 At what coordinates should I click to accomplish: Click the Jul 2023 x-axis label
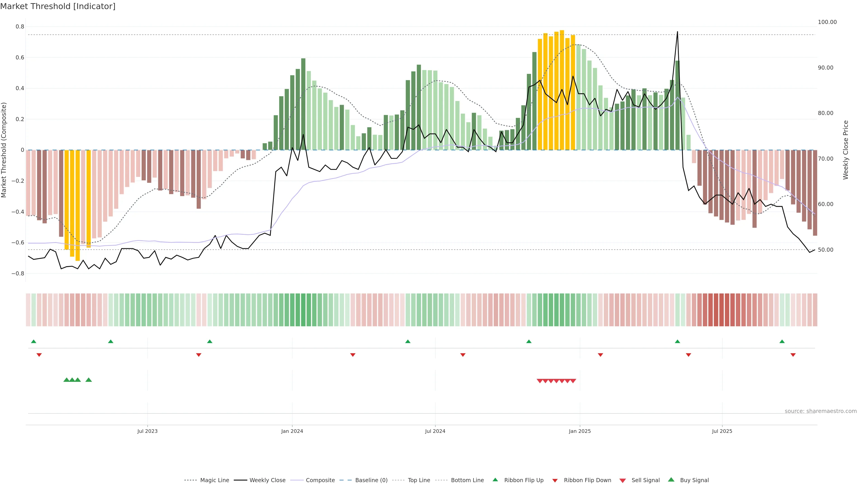click(147, 431)
